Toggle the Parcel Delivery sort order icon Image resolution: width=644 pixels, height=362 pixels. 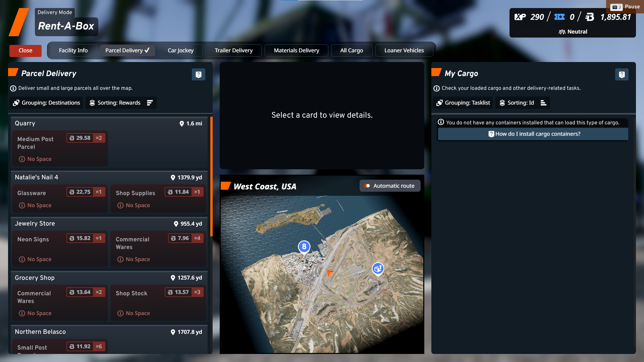[x=150, y=103]
